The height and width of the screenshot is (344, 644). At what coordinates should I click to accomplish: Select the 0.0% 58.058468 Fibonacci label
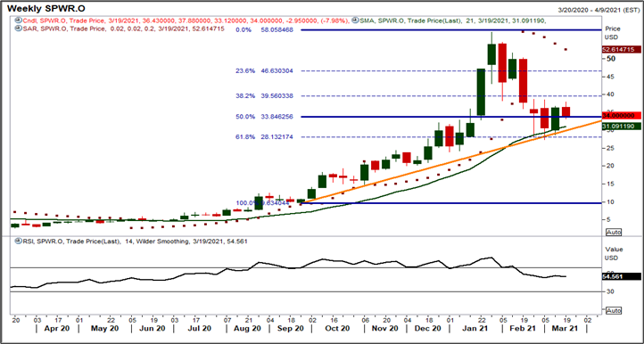coord(265,30)
